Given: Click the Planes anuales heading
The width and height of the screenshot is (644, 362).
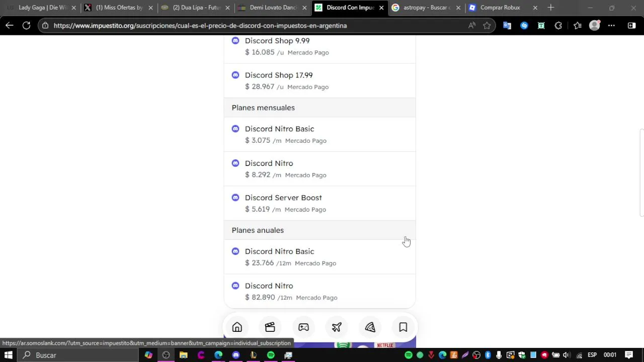Looking at the screenshot, I should click(258, 230).
